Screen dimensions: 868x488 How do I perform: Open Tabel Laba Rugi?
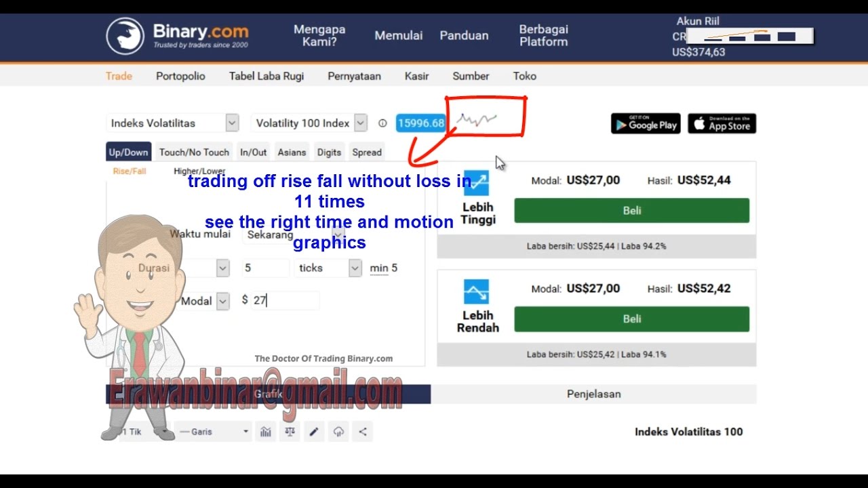coord(267,76)
